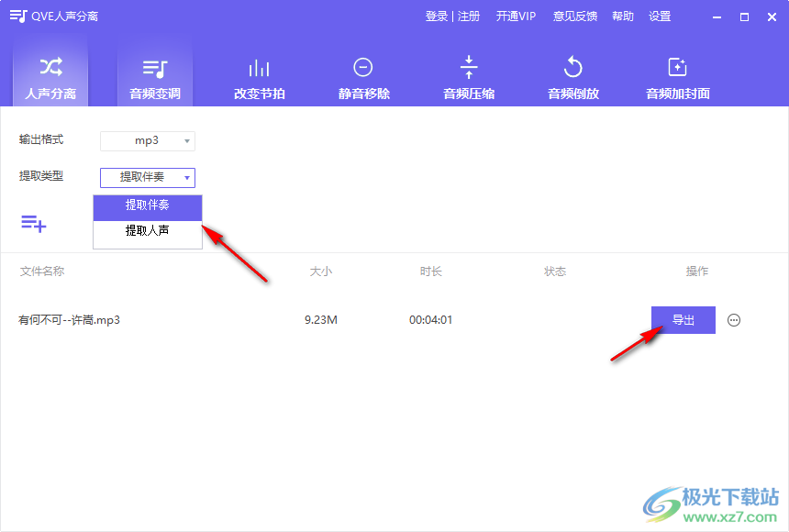This screenshot has height=532, width=789.
Task: Open the 音频倒放 audio reverse tool
Action: pyautogui.click(x=572, y=78)
